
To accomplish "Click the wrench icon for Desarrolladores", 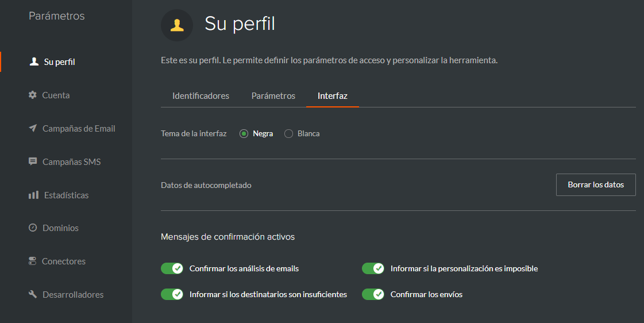I will [x=33, y=294].
